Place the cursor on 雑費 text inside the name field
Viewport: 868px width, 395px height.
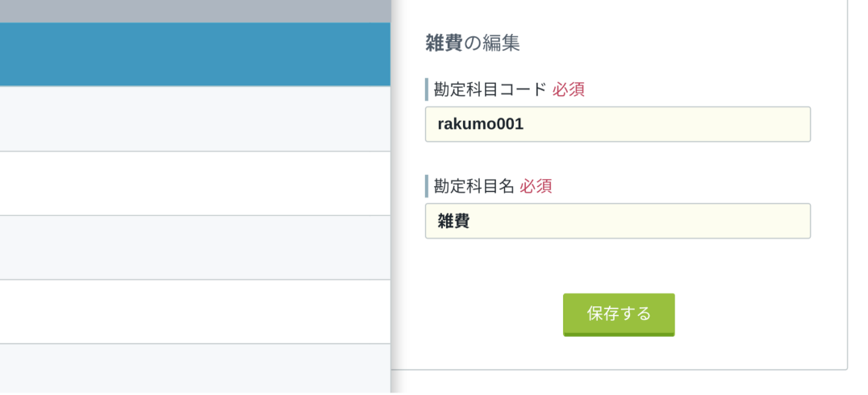454,222
